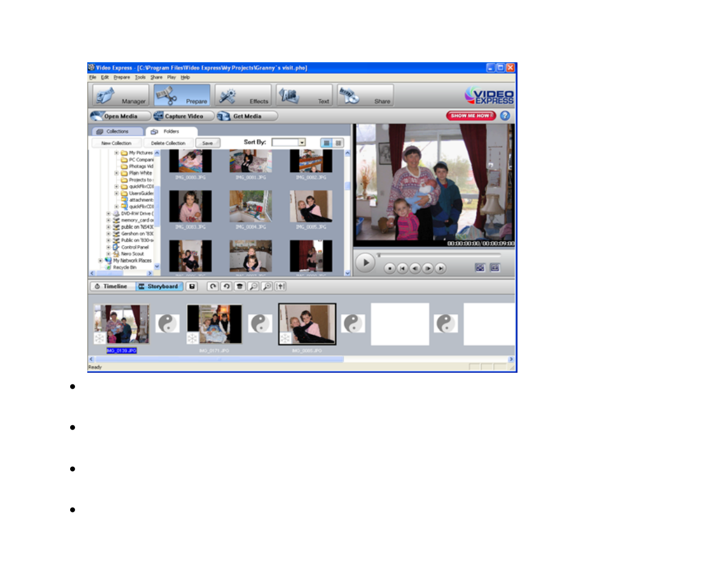Switch to the Text mode
The height and width of the screenshot is (582, 728).
305,95
